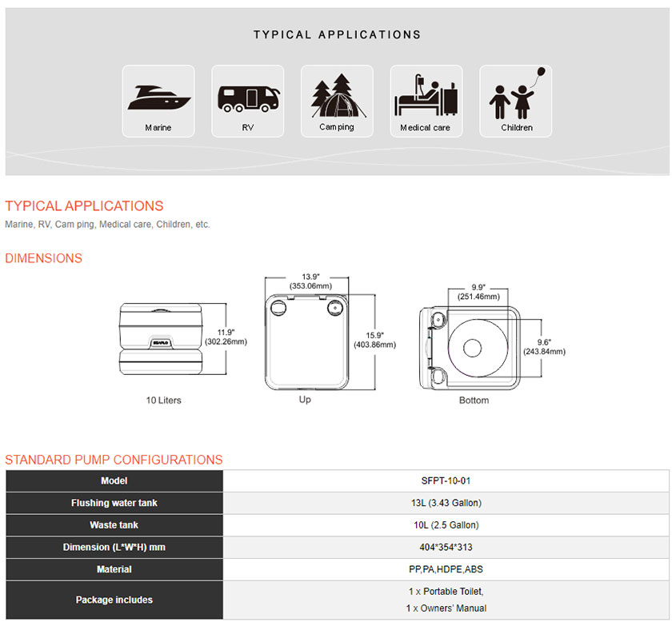
Task: Click the DIMENSIONS section heading
Action: point(43,258)
